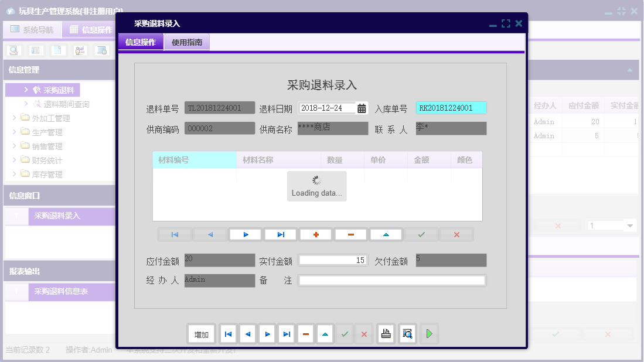
Task: Open print preview from the bottom toolbar
Action: [x=407, y=333]
